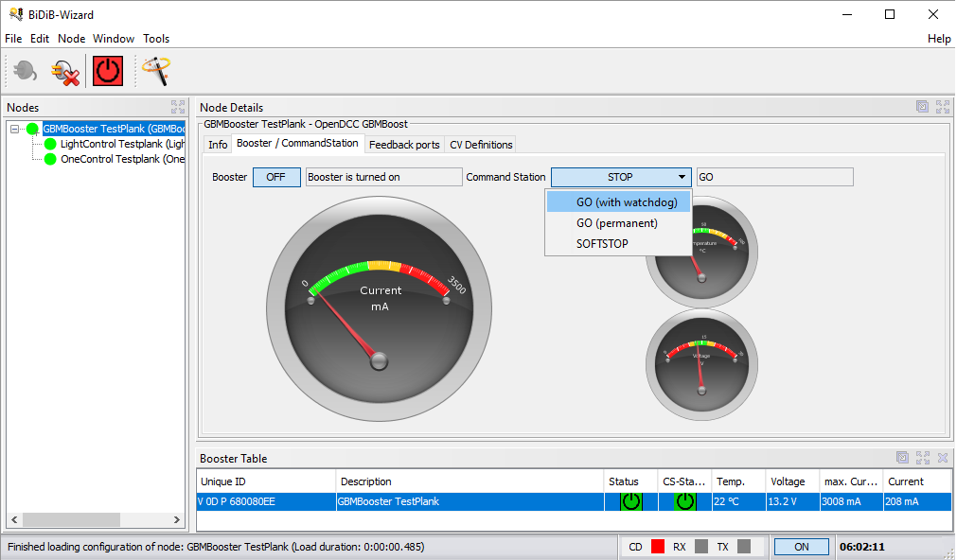Click the BiDiB-Wizard app icon in title bar
The image size is (957, 560).
click(x=16, y=14)
